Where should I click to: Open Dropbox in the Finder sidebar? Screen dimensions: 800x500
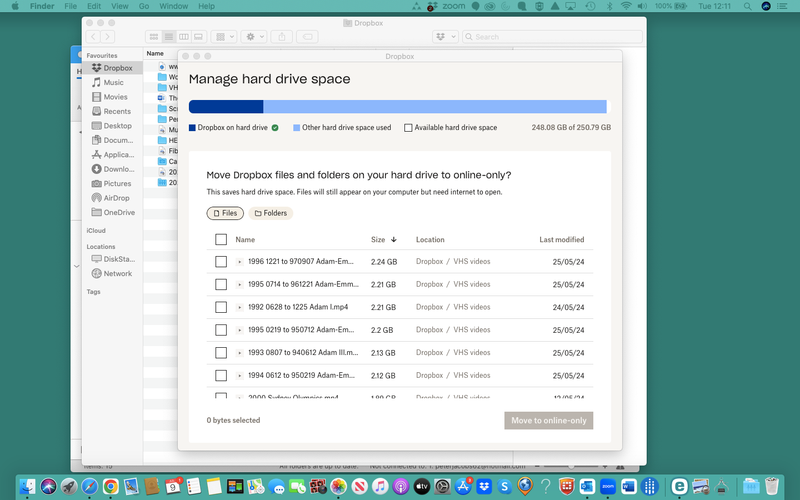tap(117, 68)
